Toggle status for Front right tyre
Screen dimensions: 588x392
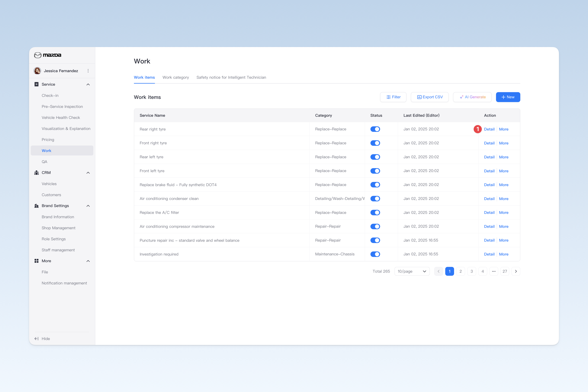pos(375,143)
